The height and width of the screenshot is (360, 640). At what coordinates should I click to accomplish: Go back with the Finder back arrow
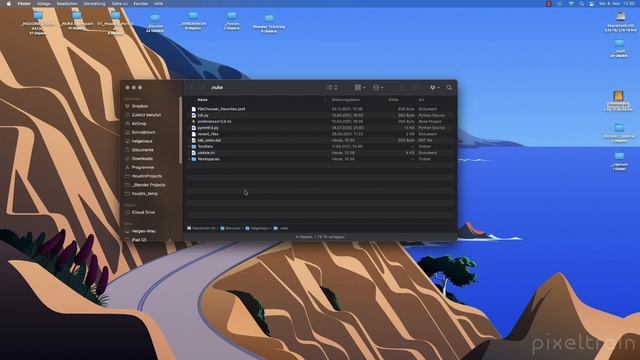pos(192,87)
